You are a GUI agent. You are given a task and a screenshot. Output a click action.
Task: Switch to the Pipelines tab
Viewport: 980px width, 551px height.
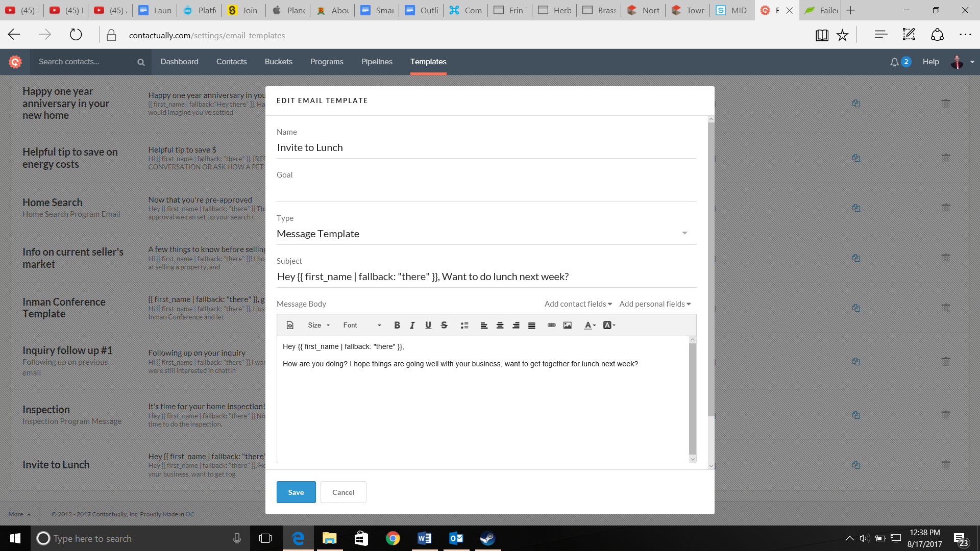[x=377, y=61]
